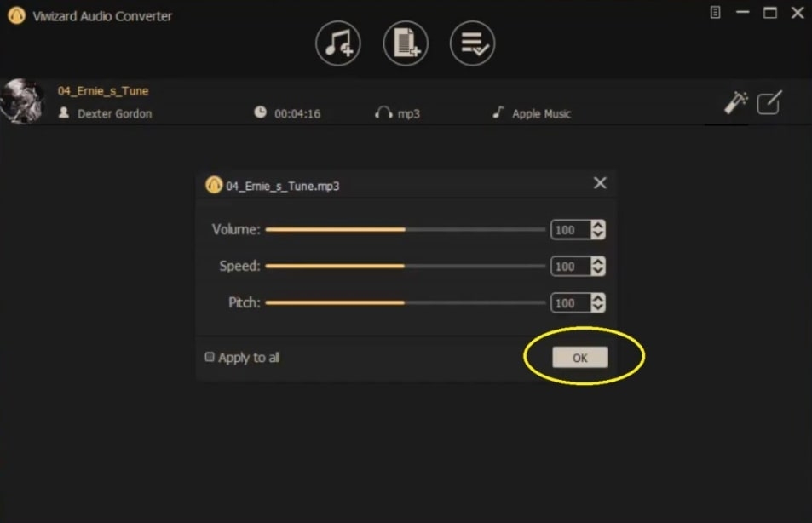Click the Viwizard app logo
This screenshot has height=523, width=812.
16,15
